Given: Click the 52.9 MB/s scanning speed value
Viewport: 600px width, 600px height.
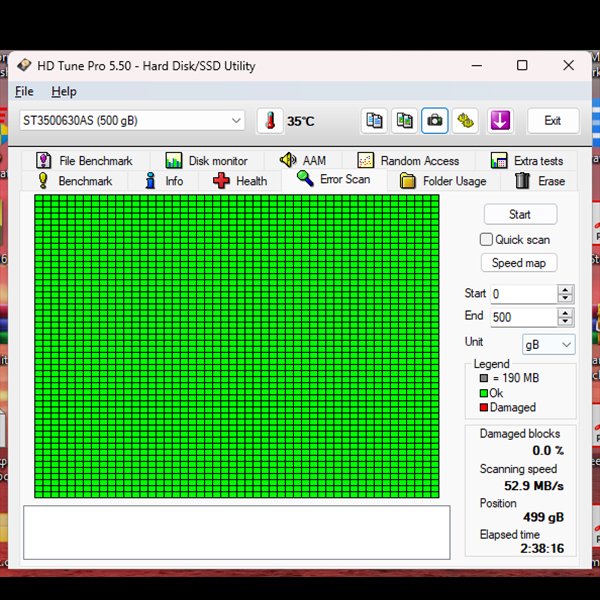Looking at the screenshot, I should (534, 486).
